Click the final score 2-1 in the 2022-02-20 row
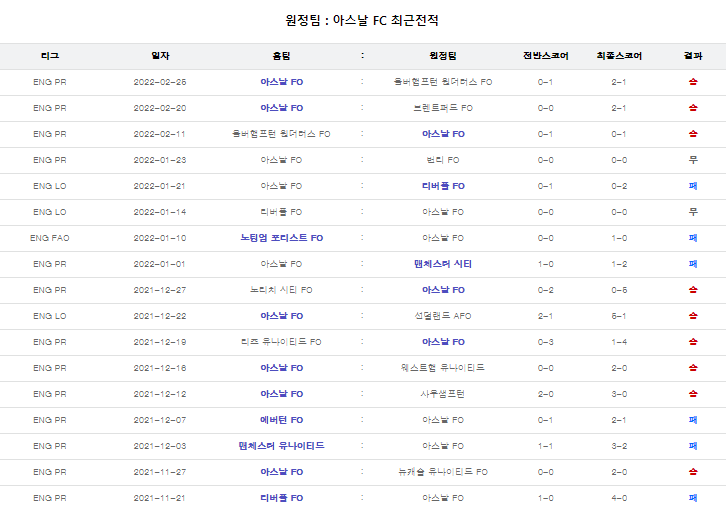Image resolution: width=726 pixels, height=508 pixels. (619, 108)
